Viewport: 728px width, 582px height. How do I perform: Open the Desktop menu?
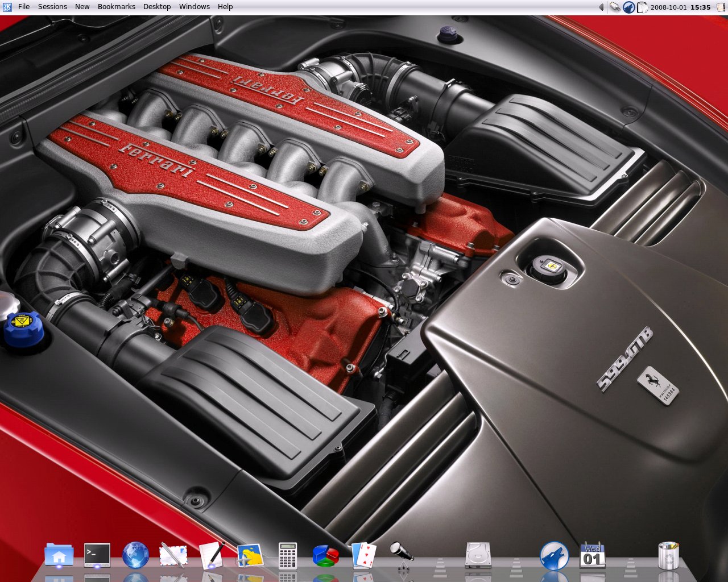pyautogui.click(x=157, y=7)
